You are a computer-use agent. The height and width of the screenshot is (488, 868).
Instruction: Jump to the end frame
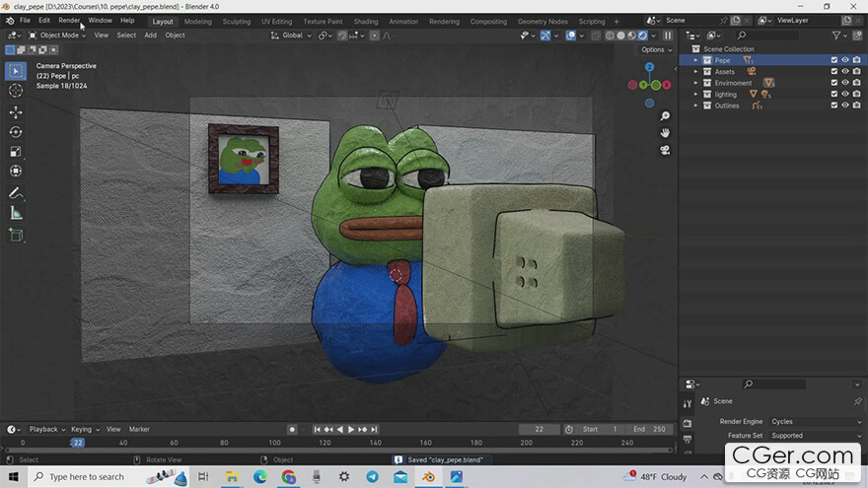tap(374, 430)
